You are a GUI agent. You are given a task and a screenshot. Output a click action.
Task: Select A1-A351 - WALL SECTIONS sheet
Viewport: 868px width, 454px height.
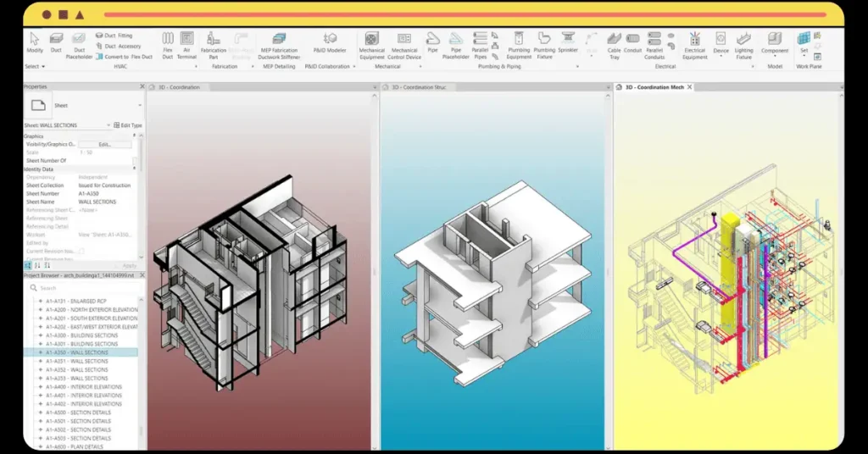click(77, 361)
